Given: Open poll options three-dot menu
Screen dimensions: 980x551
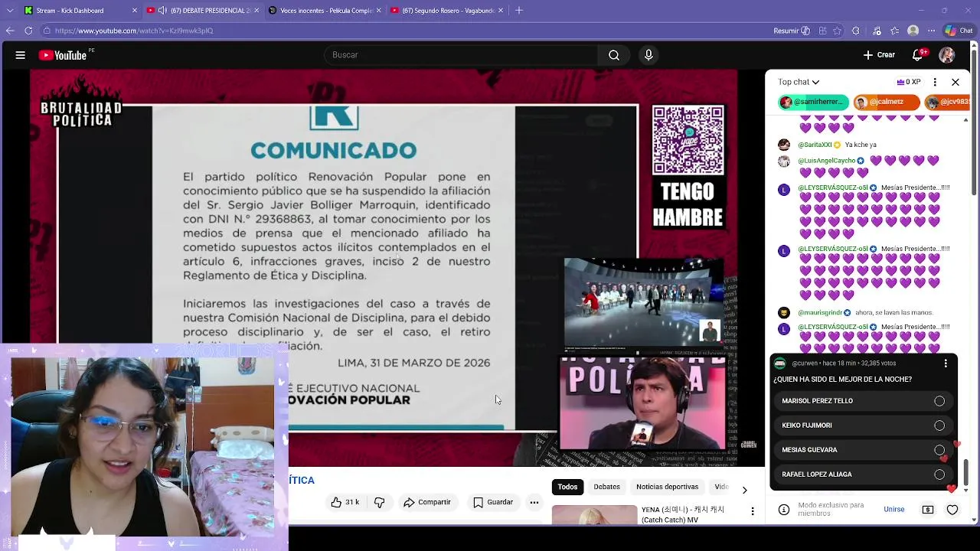Looking at the screenshot, I should (946, 364).
